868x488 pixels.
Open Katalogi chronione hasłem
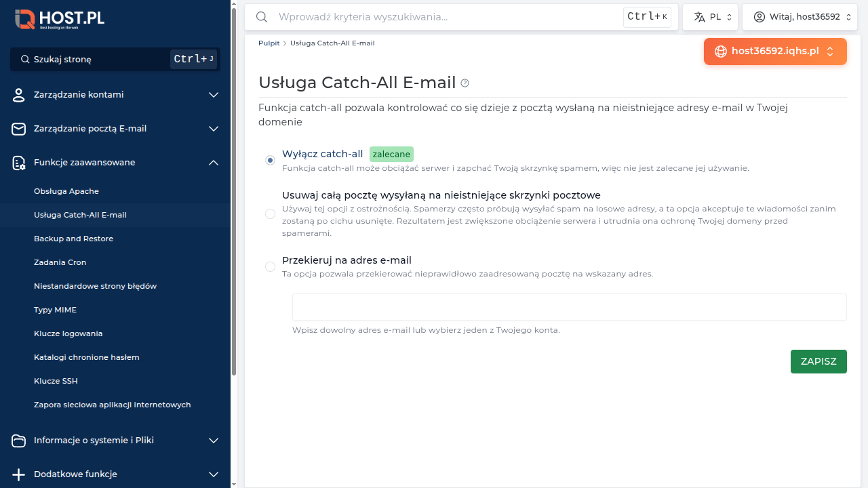86,357
